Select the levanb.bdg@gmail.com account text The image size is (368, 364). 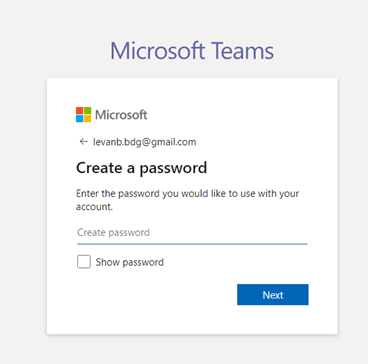[144, 142]
